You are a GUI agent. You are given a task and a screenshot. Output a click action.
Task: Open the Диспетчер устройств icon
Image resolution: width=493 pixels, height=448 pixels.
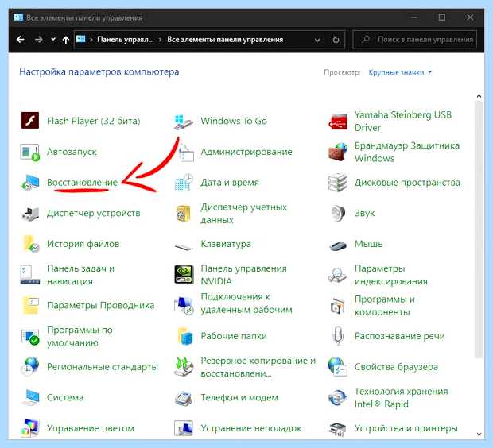pos(30,214)
